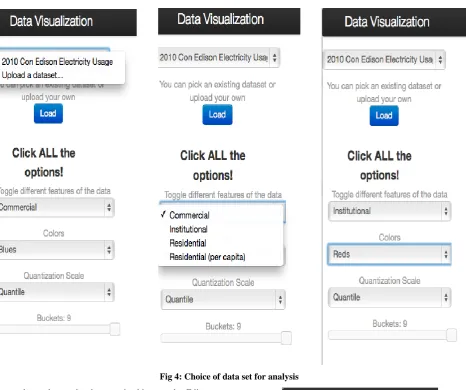Screen dimensions: 466x390
Task: Select Institutional from the open feature list
Action: tap(188, 229)
